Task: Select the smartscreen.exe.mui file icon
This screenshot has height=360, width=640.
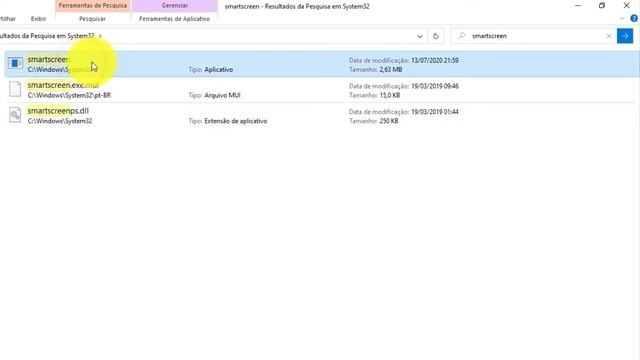Action: [15, 89]
